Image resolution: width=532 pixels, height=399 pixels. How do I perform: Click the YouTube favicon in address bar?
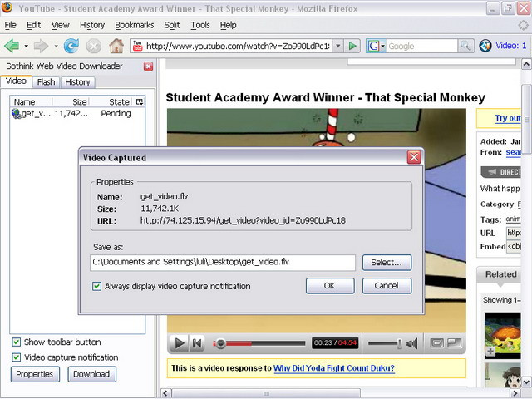(x=137, y=46)
